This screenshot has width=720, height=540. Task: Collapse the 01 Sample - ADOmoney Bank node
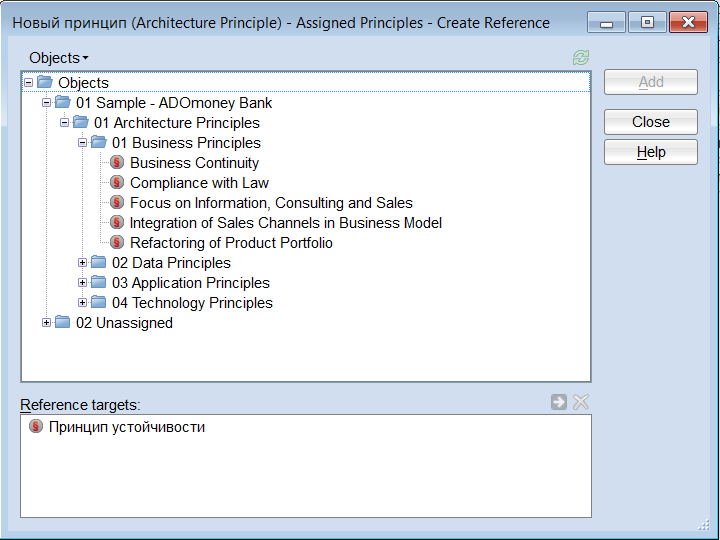coord(46,102)
